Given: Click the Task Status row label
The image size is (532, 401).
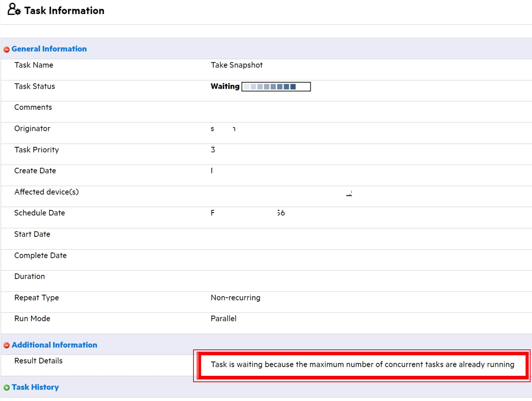Looking at the screenshot, I should 34,86.
